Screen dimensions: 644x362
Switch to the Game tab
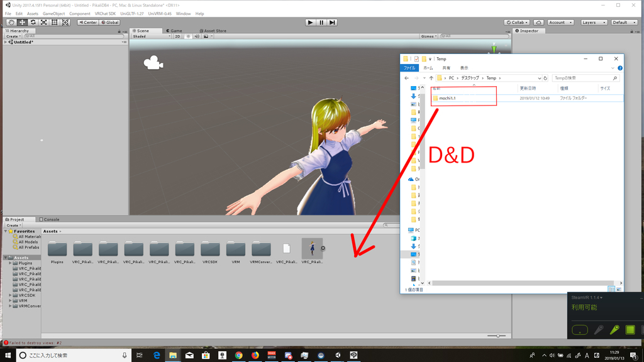[174, 31]
